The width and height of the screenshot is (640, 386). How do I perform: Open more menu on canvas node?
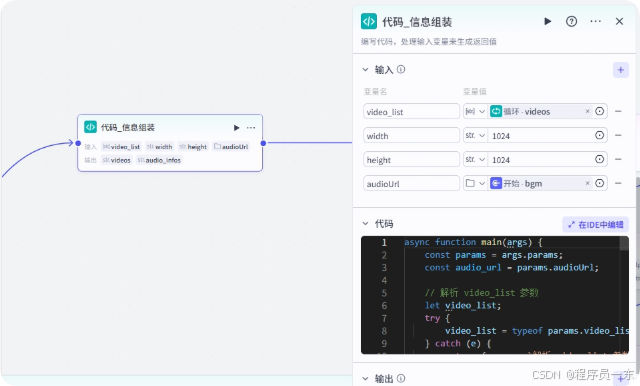click(x=251, y=128)
